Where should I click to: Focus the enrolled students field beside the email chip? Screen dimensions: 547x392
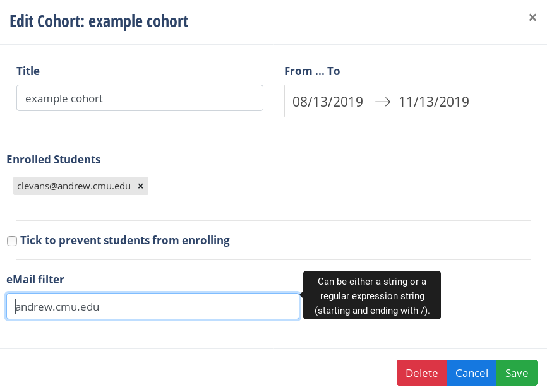click(x=339, y=186)
